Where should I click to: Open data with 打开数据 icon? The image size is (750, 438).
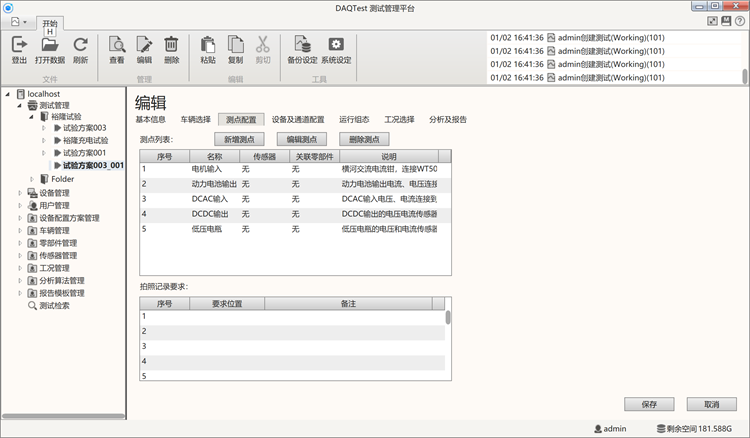tap(50, 44)
